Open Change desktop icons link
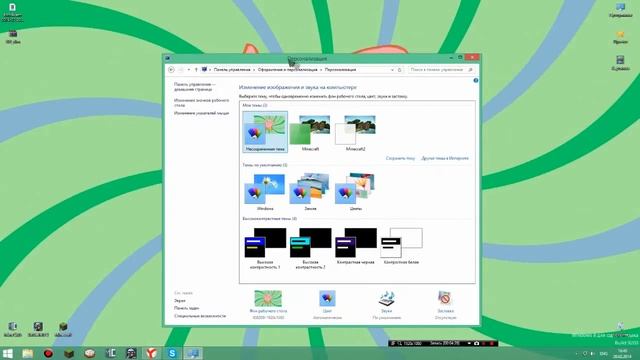 click(x=202, y=102)
